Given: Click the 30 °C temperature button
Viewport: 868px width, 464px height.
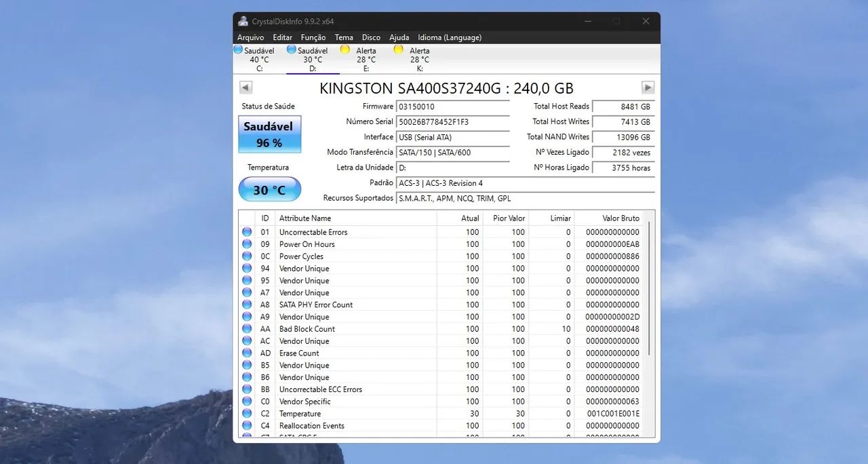Looking at the screenshot, I should (x=269, y=190).
